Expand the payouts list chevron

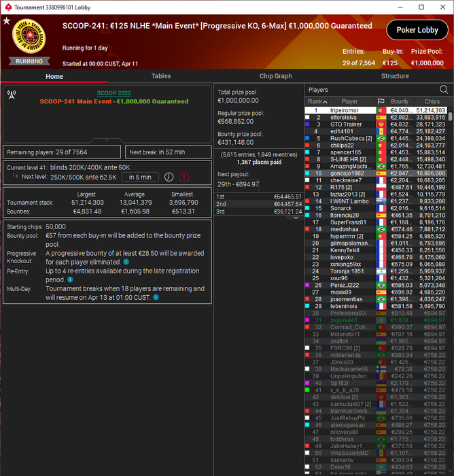tap(296, 218)
